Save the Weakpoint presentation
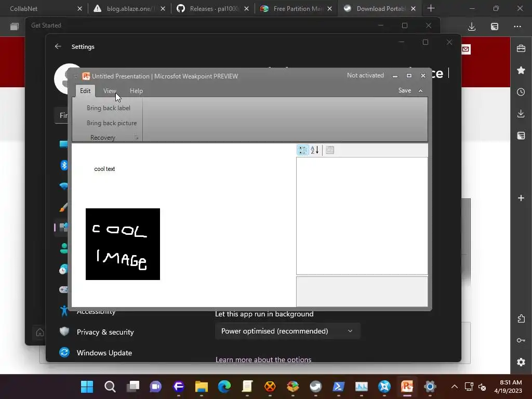The width and height of the screenshot is (532, 399). click(404, 90)
